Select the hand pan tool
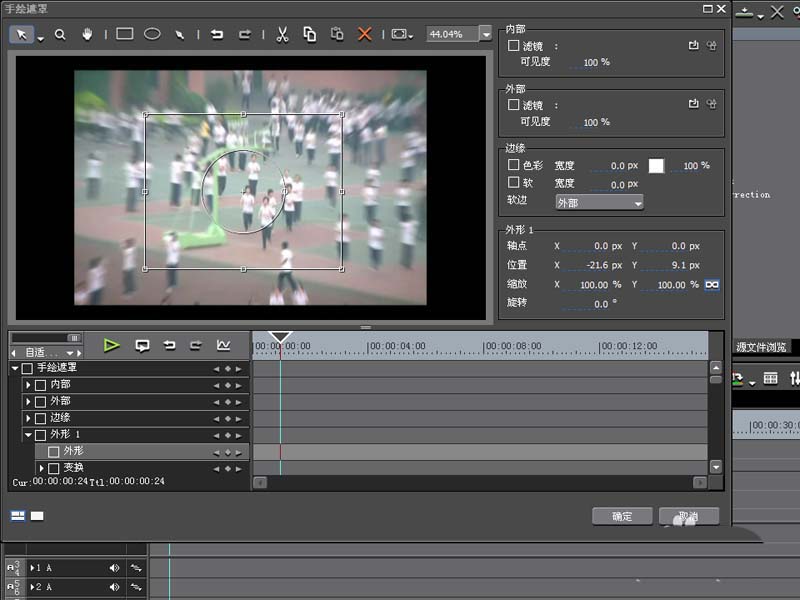The height and width of the screenshot is (600, 800). pos(87,34)
